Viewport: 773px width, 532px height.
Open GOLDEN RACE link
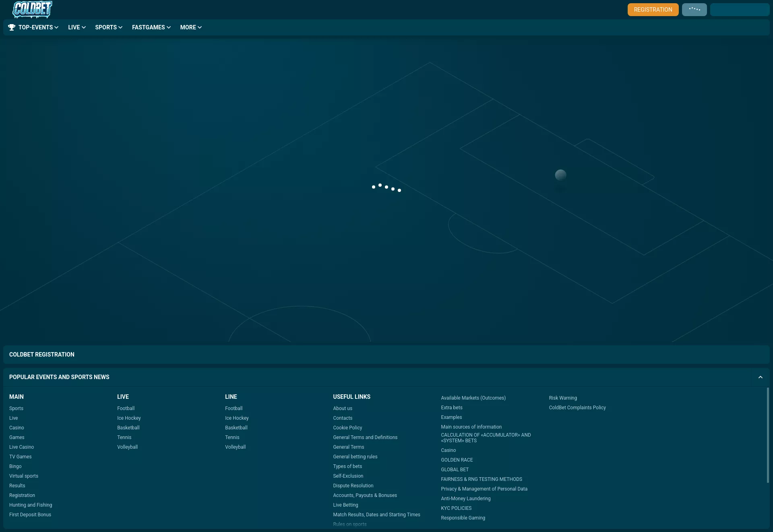457,460
